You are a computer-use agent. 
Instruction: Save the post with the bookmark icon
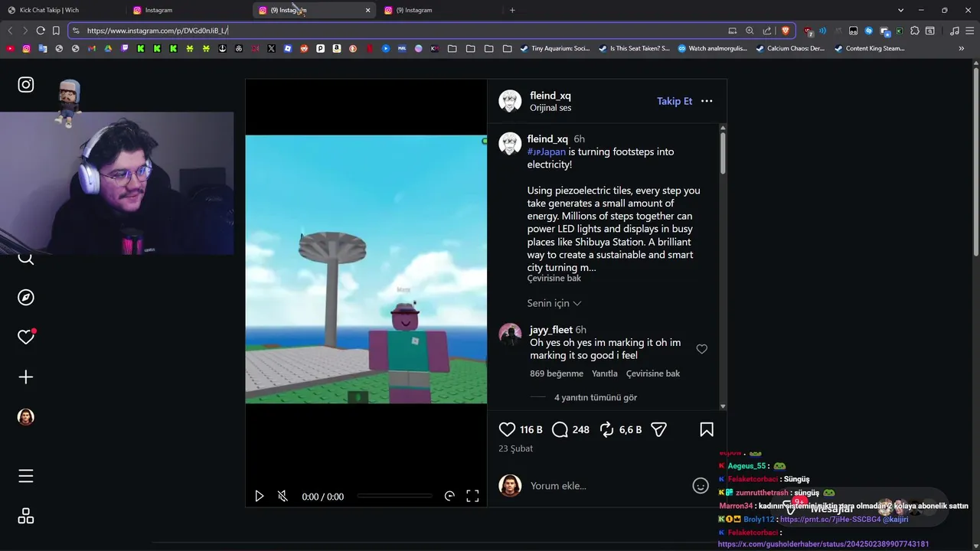(707, 430)
